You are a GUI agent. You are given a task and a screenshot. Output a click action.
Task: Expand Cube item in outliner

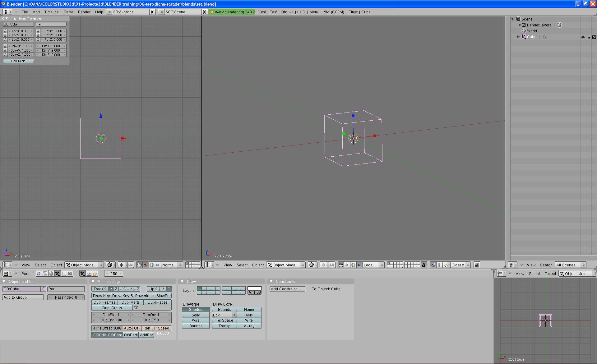pyautogui.click(x=518, y=37)
